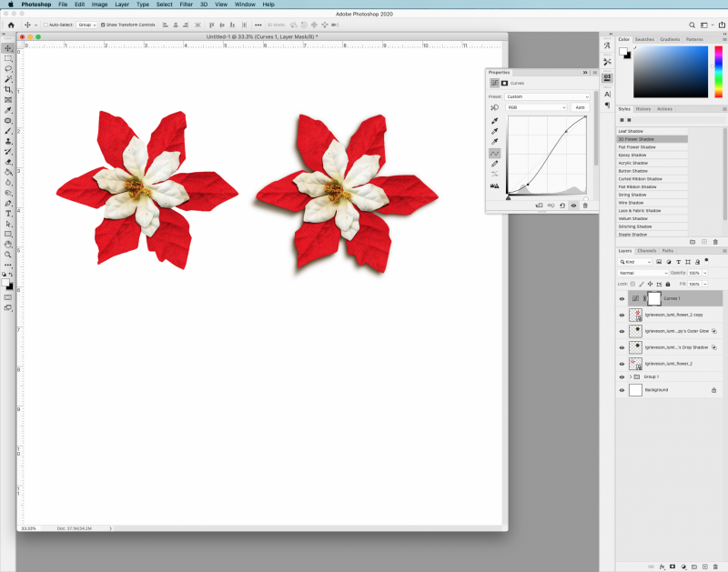Switch to the Swatches tab

point(644,39)
